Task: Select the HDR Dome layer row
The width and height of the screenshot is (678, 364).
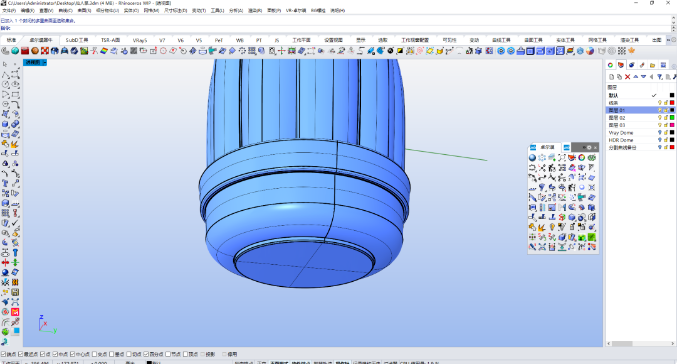Action: (x=640, y=140)
